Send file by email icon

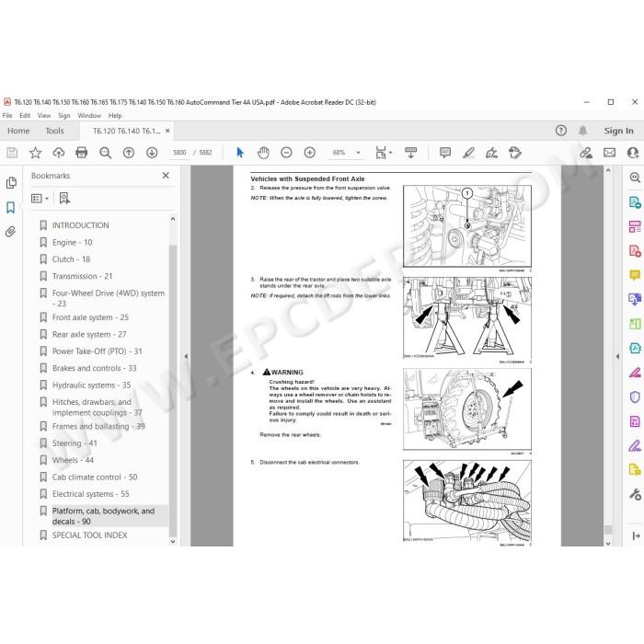[609, 153]
